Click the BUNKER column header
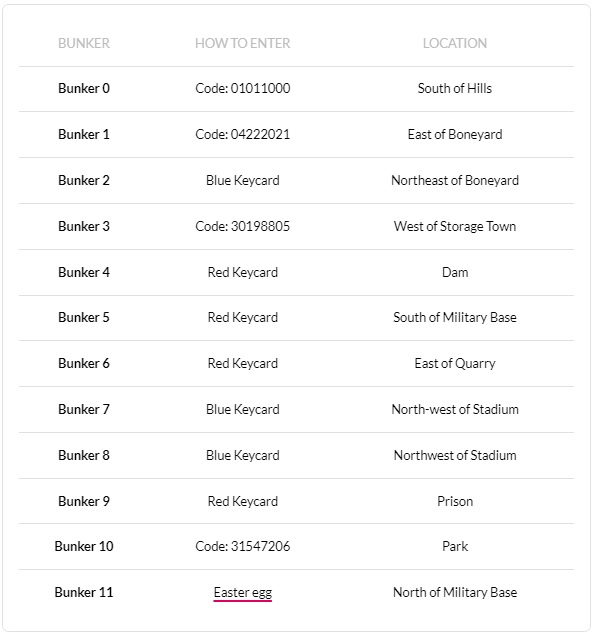595x637 pixels. pyautogui.click(x=84, y=43)
